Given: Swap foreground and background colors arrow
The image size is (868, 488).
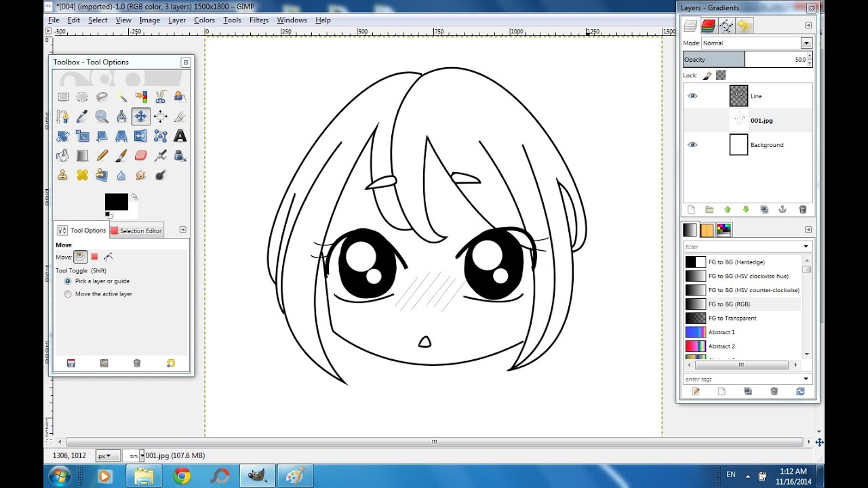Looking at the screenshot, I should coord(134,197).
